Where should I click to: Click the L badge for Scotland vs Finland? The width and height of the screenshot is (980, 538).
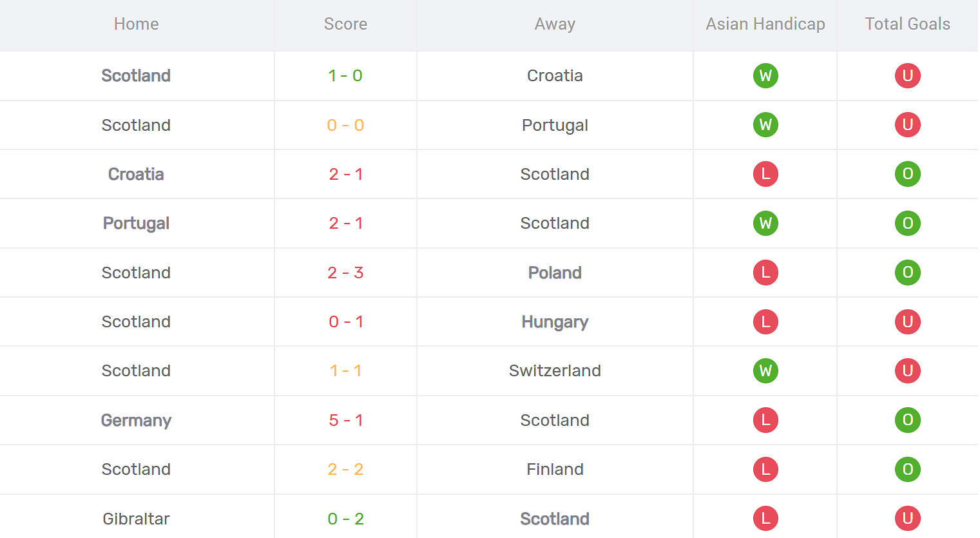765,469
